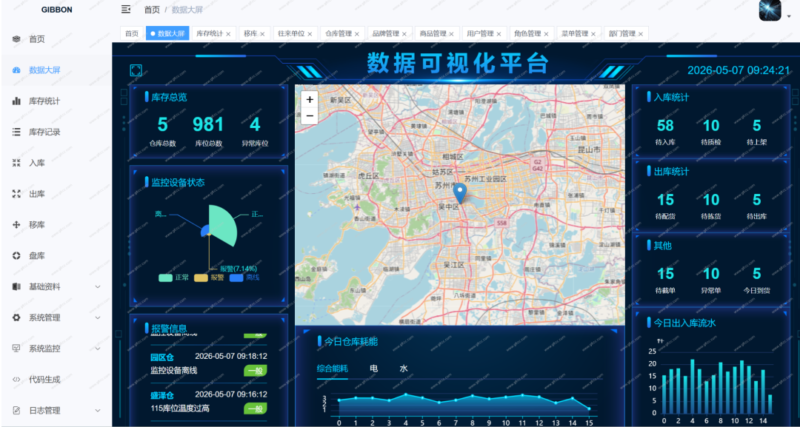
Task: Click 今日到货 value 5
Action: 757,273
